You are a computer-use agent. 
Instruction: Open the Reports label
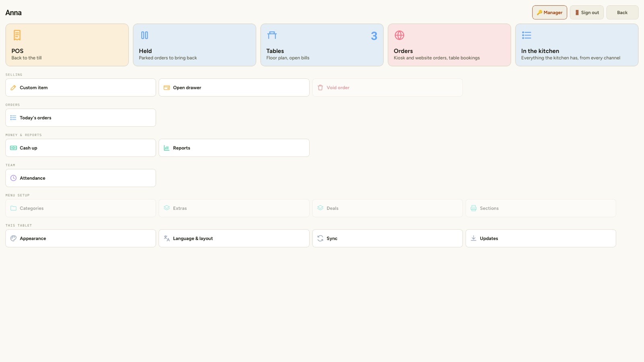click(182, 148)
